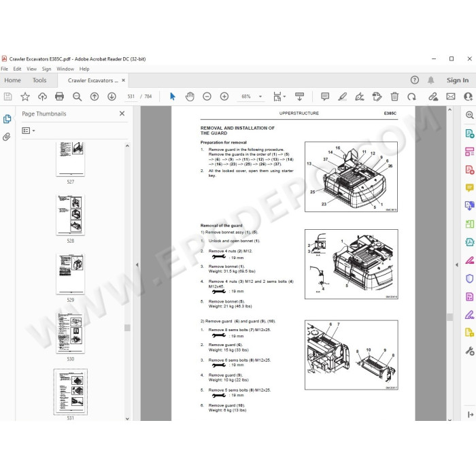476x476 pixels.
Task: Add document to starred bookmarks
Action: click(x=25, y=97)
